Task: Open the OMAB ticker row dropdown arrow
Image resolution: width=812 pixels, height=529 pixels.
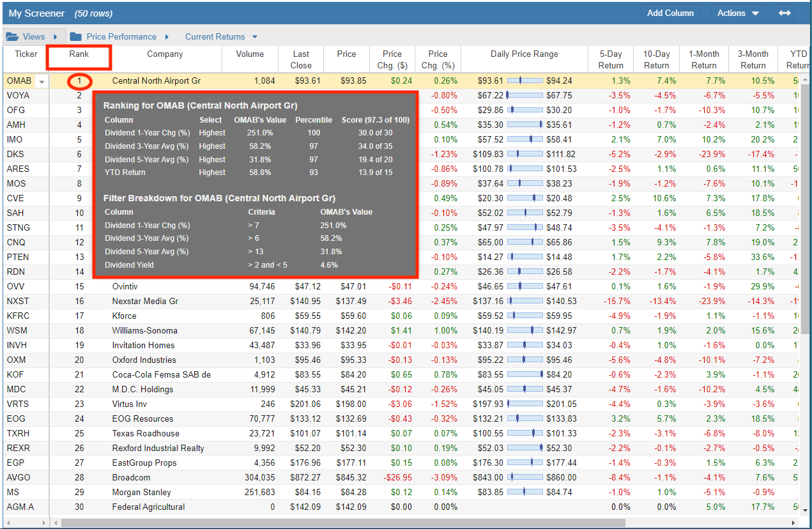Action: (x=42, y=81)
